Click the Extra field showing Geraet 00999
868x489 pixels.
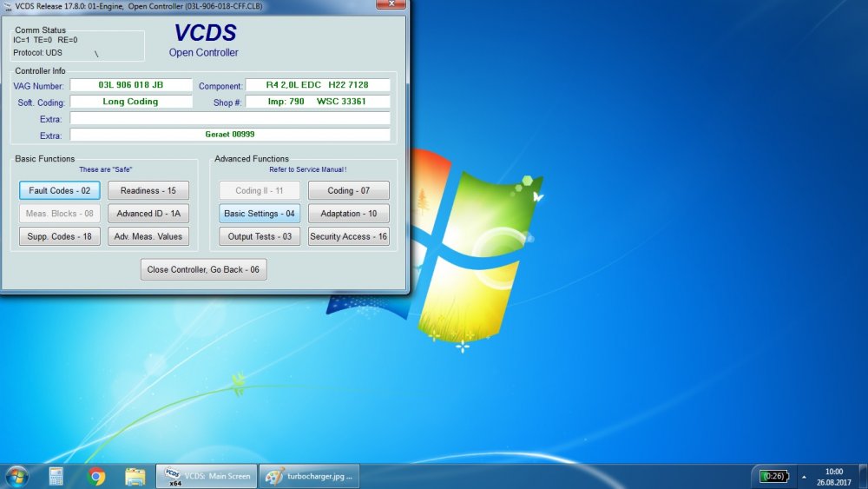[230, 135]
